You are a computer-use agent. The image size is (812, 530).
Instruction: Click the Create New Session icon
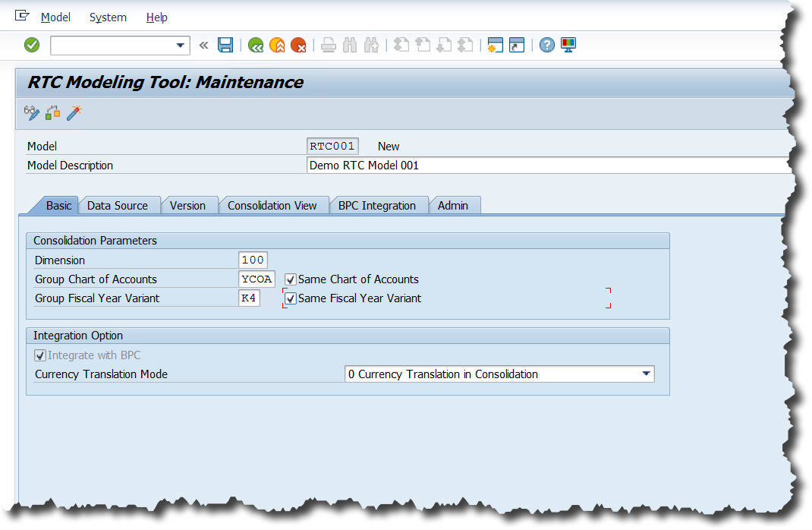click(x=495, y=46)
